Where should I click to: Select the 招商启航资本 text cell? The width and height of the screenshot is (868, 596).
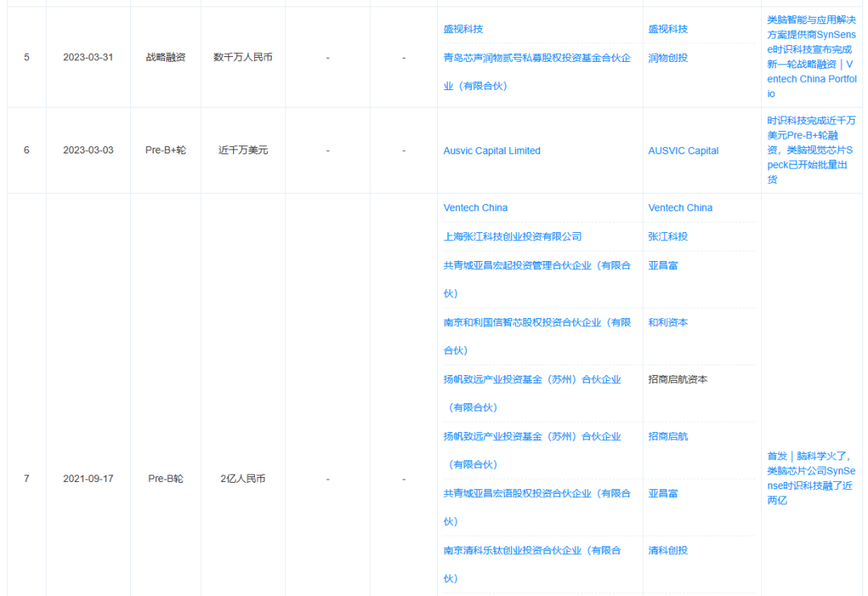pyautogui.click(x=678, y=379)
